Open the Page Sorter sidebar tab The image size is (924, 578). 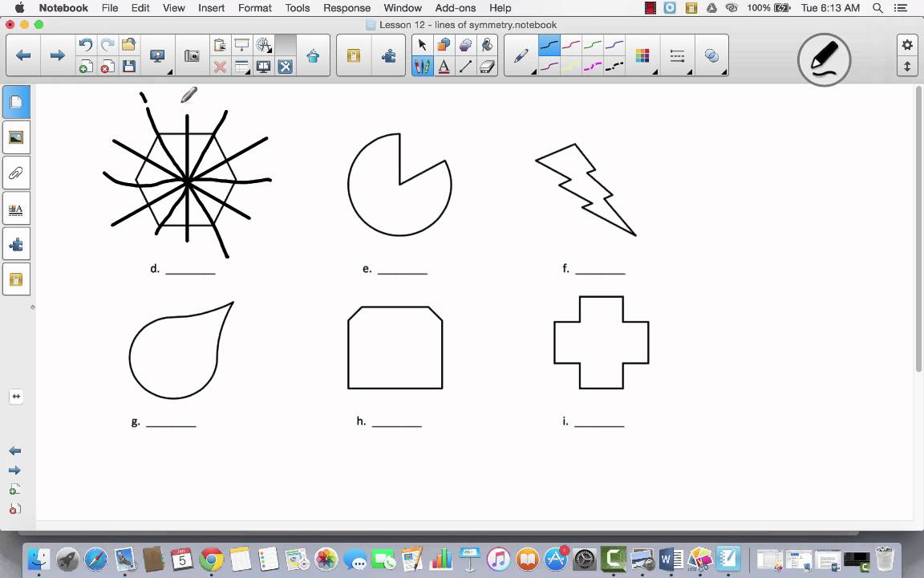pos(17,102)
